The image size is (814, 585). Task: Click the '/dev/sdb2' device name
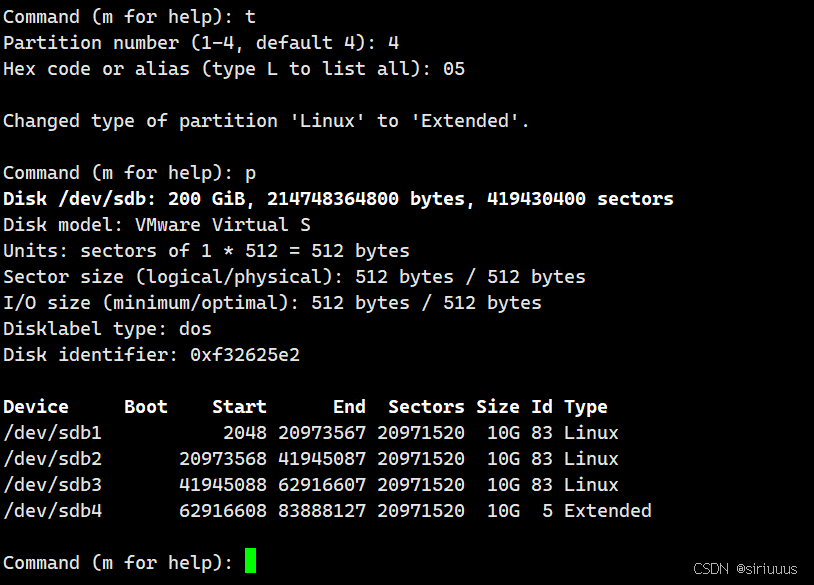52,459
